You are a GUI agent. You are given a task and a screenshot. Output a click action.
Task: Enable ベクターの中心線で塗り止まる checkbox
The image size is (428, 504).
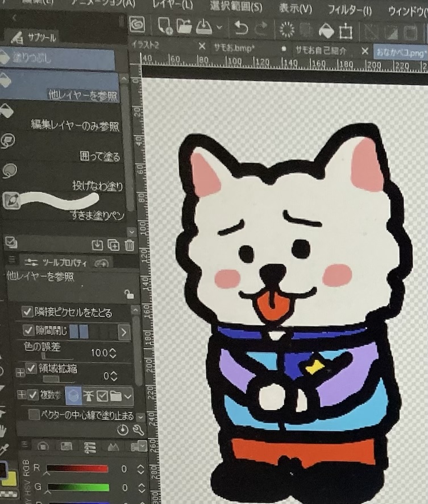click(34, 415)
